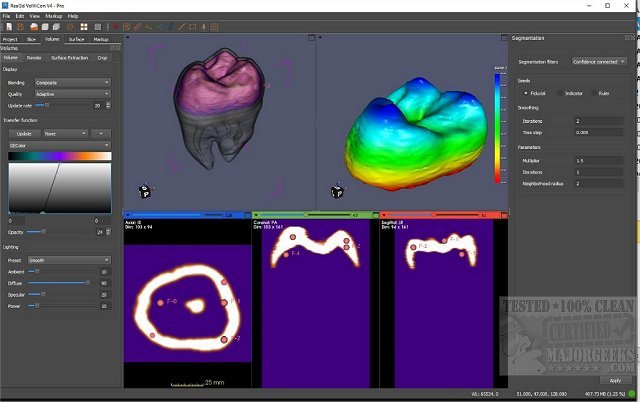Expand the left 3D view menu arrow

click(128, 38)
